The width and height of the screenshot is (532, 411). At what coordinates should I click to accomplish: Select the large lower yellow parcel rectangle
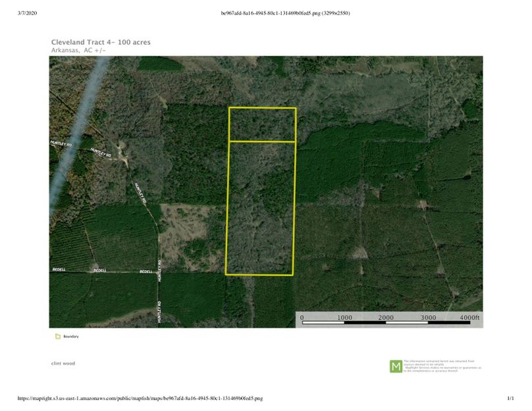click(x=261, y=208)
